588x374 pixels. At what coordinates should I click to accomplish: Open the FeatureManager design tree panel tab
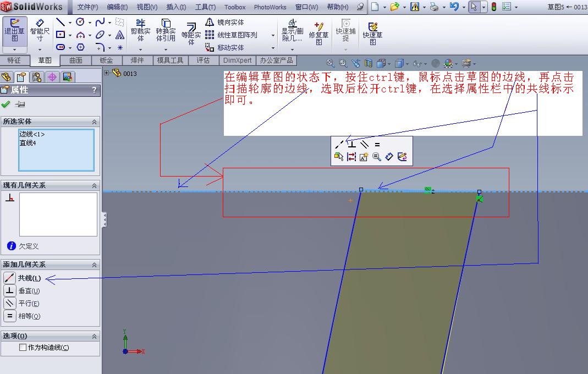point(7,77)
